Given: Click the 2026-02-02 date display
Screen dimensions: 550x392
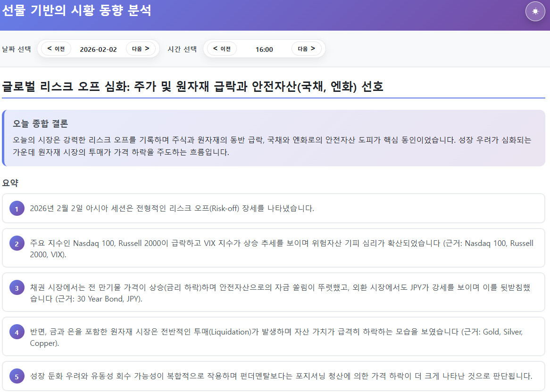Looking at the screenshot, I should pyautogui.click(x=98, y=49).
